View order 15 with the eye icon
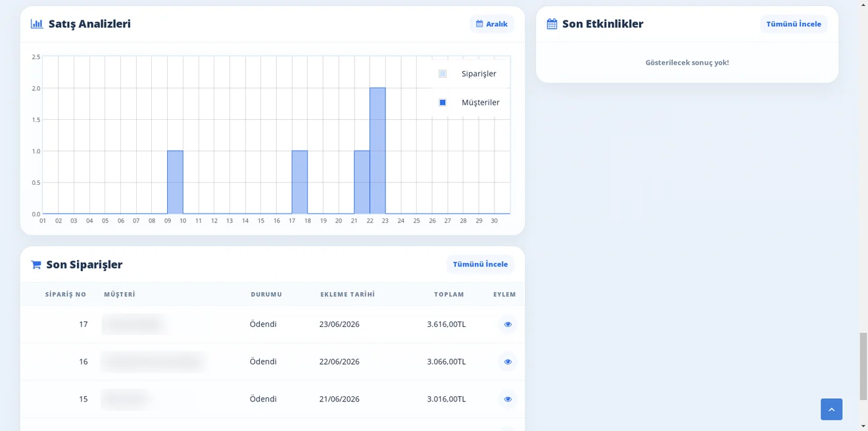The image size is (868, 431). coord(508,399)
